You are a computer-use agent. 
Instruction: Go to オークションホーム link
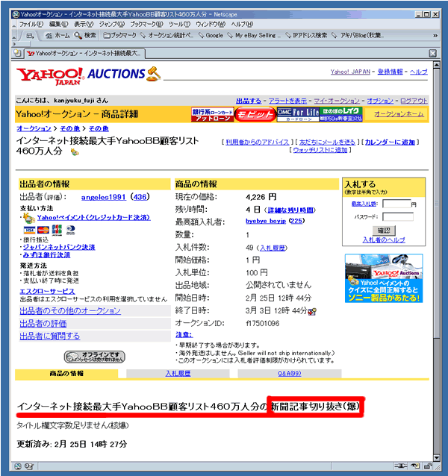pos(399,114)
